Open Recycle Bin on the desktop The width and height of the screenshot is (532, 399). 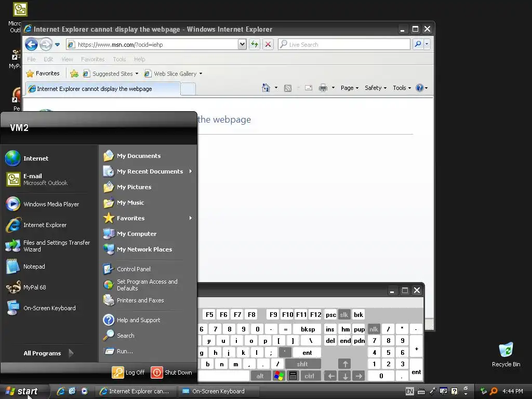pos(506,355)
